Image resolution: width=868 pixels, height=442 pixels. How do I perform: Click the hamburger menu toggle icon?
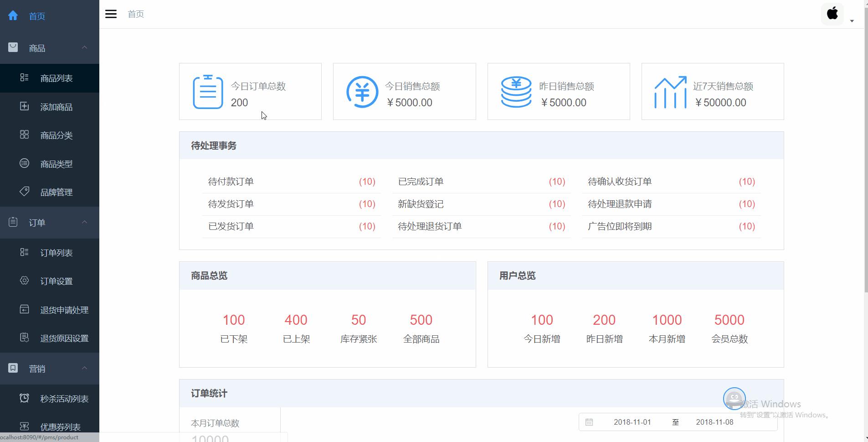click(111, 14)
